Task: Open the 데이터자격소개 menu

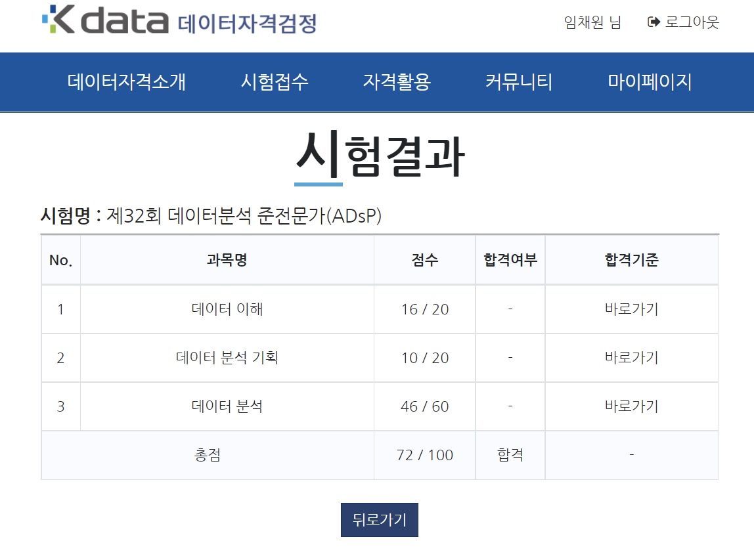Action: (127, 81)
